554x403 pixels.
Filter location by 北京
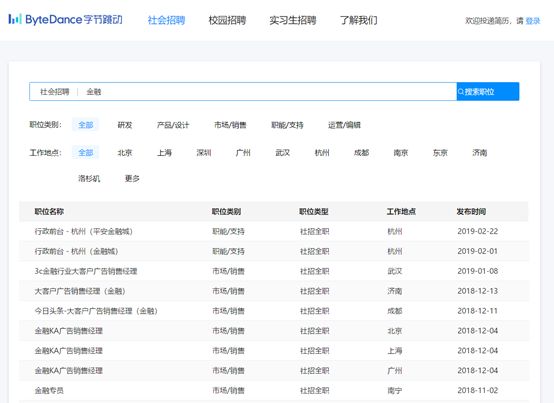(x=125, y=153)
